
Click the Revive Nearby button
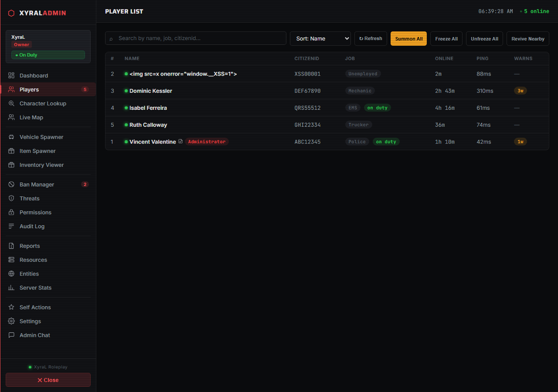pyautogui.click(x=528, y=38)
